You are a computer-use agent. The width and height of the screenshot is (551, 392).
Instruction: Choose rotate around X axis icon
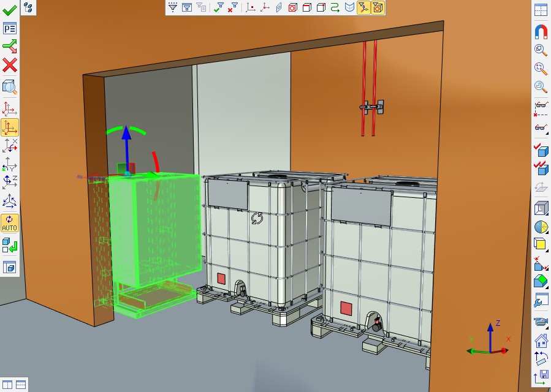9,145
